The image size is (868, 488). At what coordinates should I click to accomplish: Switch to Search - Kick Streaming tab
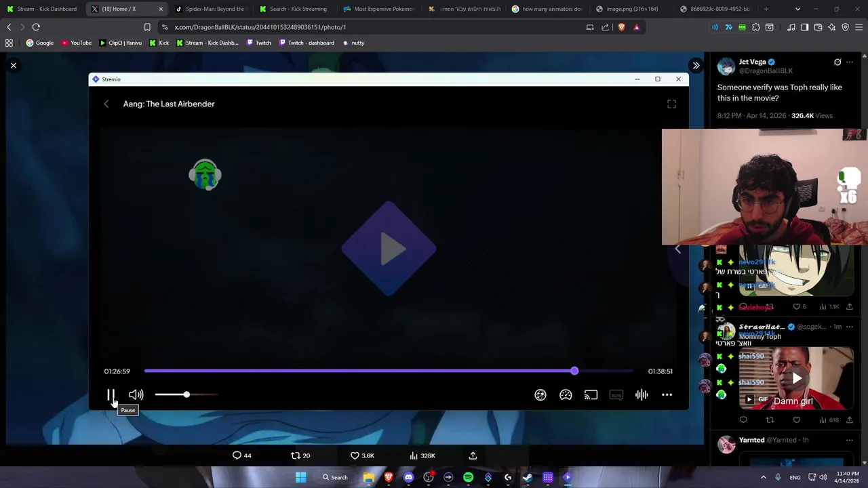click(x=294, y=9)
